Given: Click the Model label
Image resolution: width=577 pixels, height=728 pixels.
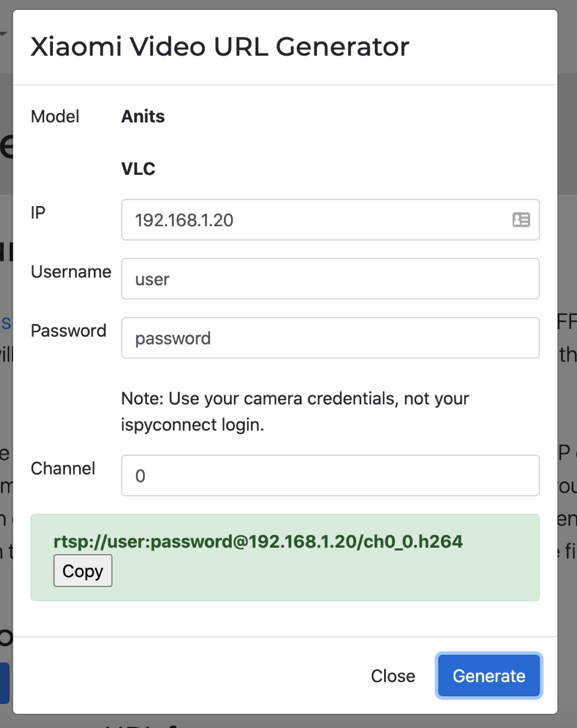Looking at the screenshot, I should tap(54, 116).
